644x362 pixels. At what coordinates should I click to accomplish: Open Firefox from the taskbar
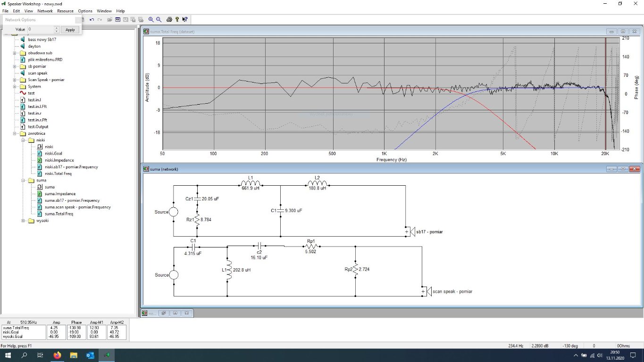pos(57,355)
